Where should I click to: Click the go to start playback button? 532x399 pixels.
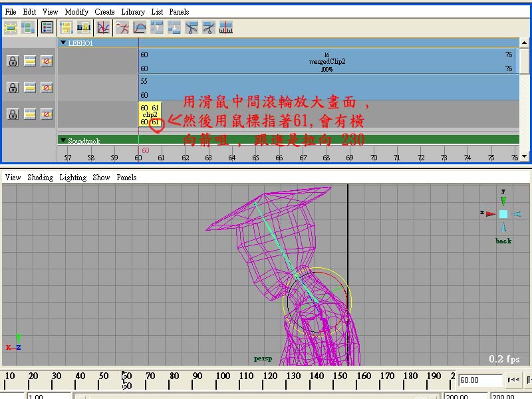[x=513, y=380]
